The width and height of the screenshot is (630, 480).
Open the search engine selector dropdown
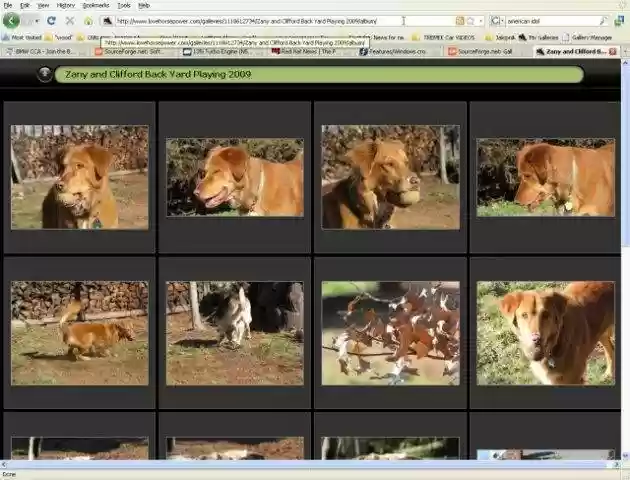tap(497, 20)
